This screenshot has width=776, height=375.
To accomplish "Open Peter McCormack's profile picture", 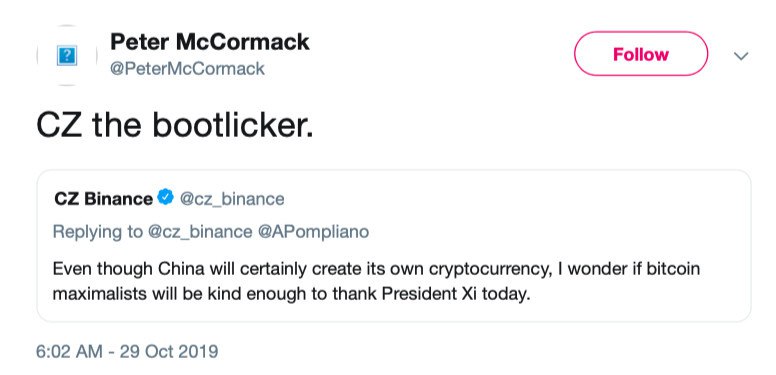I will pos(67,55).
